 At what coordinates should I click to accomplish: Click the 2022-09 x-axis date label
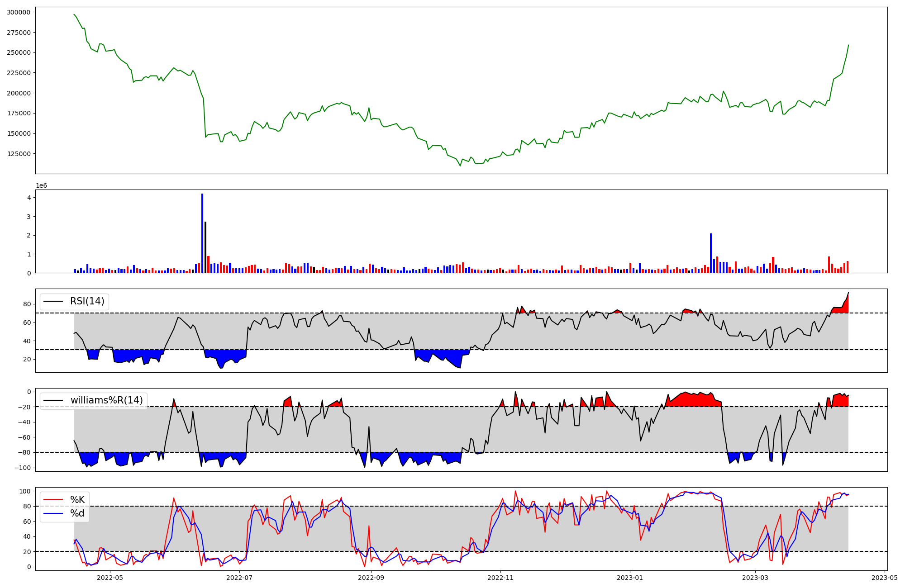point(371,578)
